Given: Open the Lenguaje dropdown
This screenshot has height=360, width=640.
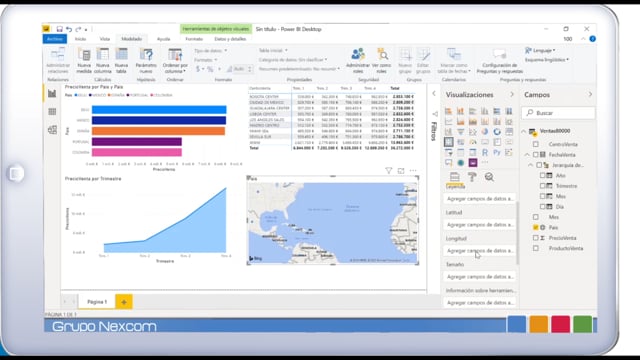Looking at the screenshot, I should pos(540,50).
